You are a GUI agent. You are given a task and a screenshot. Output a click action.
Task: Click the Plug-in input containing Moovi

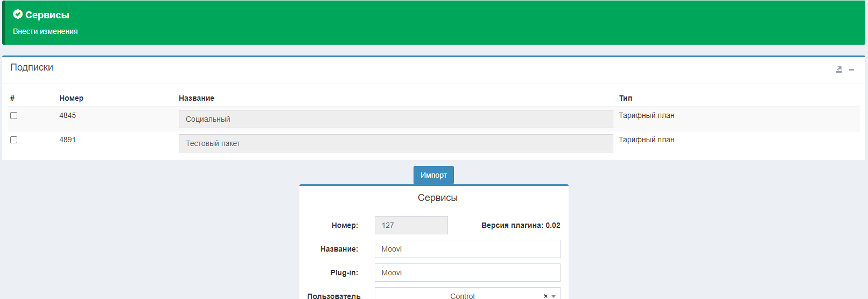(x=467, y=273)
